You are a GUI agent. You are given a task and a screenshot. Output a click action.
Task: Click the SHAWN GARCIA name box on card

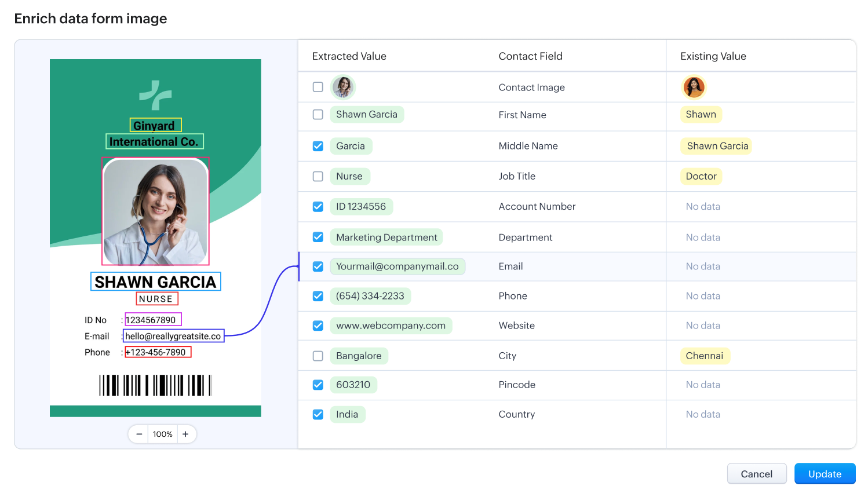pyautogui.click(x=155, y=282)
